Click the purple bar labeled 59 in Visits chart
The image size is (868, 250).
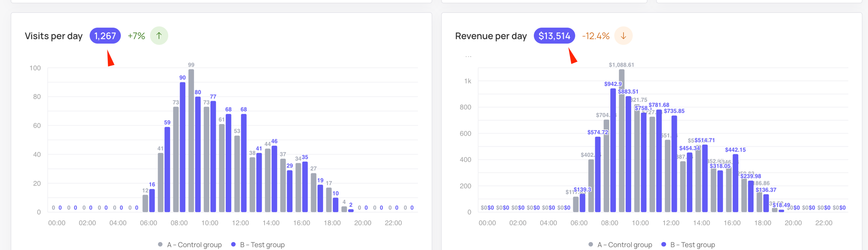(x=167, y=169)
